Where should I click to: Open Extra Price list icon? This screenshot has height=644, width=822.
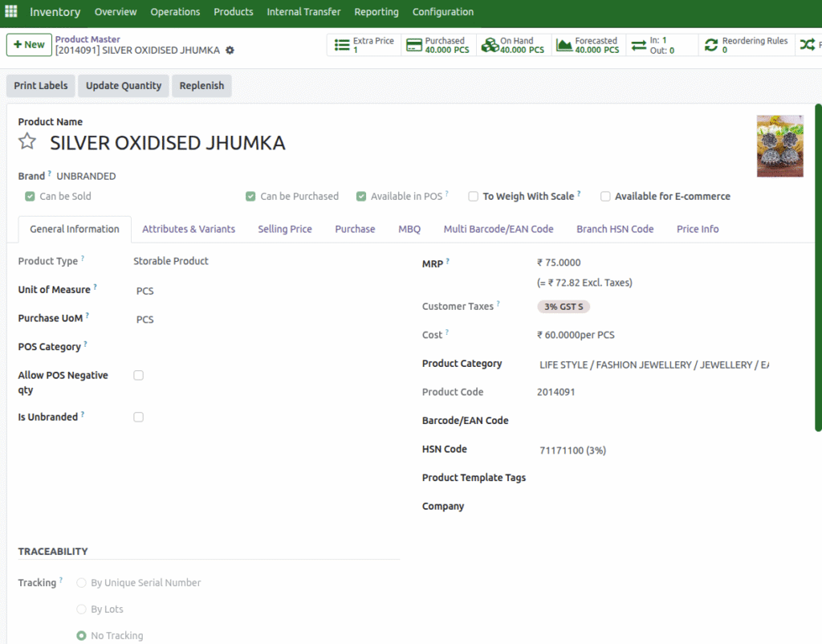click(x=340, y=45)
